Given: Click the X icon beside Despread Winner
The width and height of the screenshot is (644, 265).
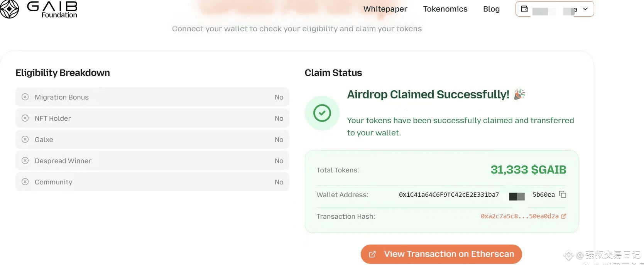Looking at the screenshot, I should pos(25,161).
